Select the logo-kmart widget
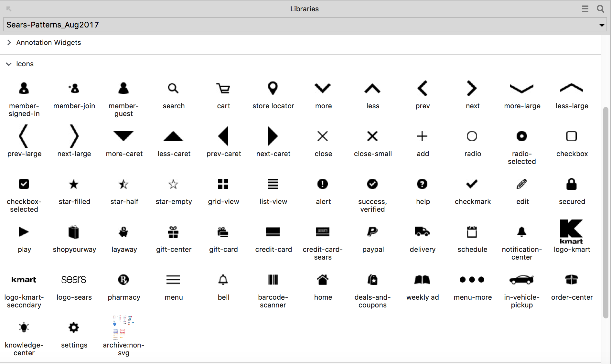611x364 pixels. click(572, 232)
